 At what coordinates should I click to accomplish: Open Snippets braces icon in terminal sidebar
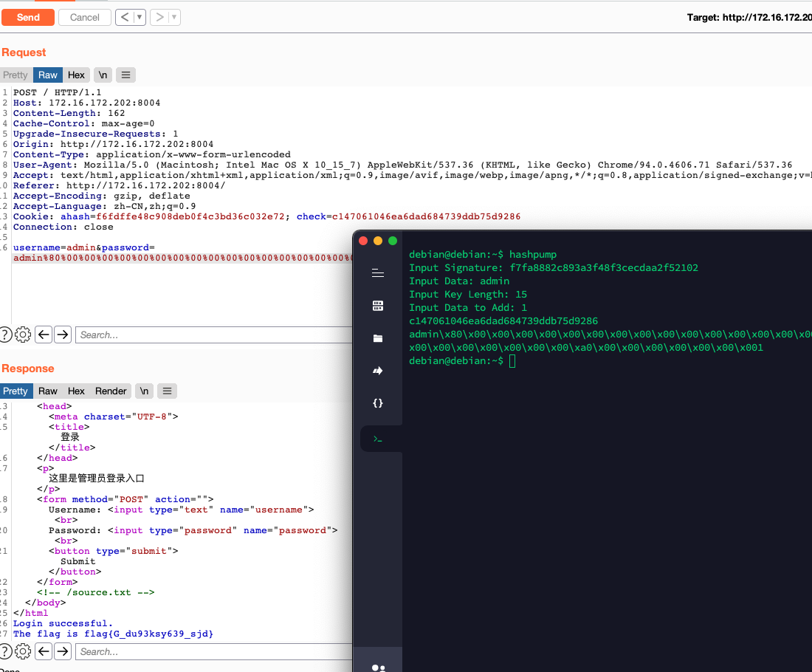pos(378,403)
